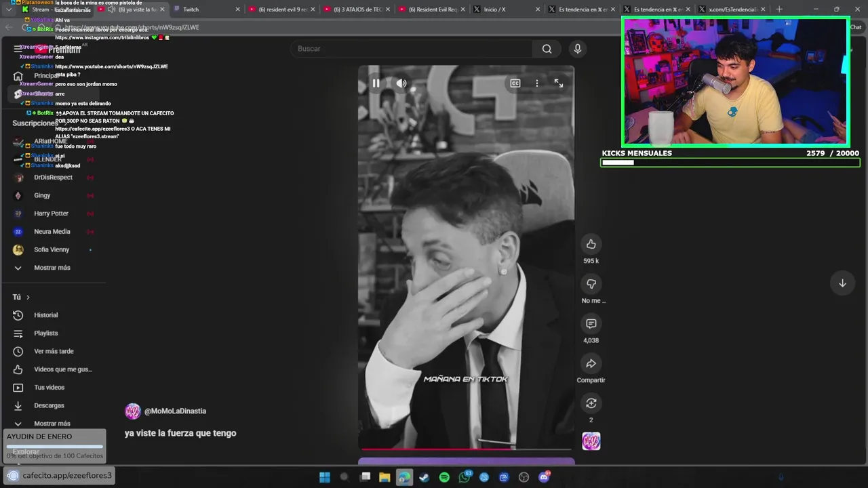868x488 pixels.
Task: Seek on the Short's red progress bar
Action: click(466, 449)
